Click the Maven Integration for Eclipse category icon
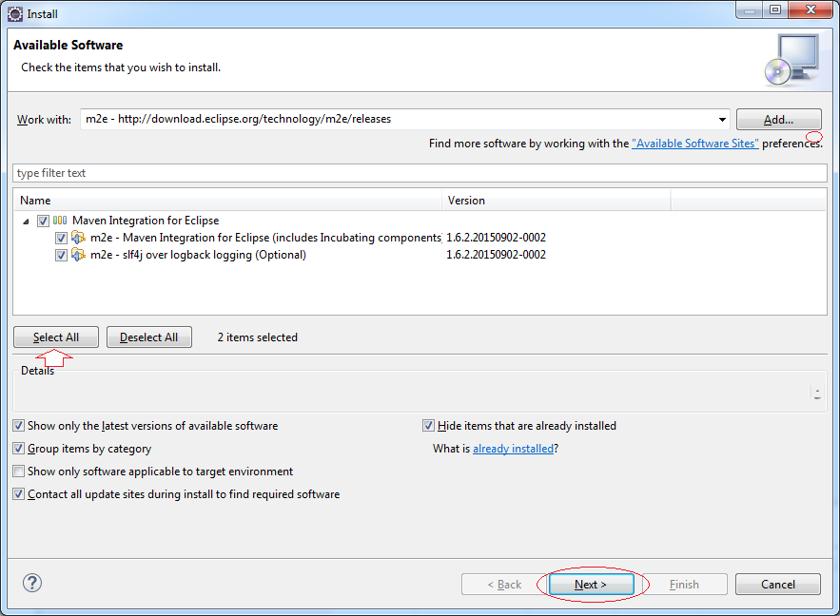This screenshot has width=840, height=616. [60, 220]
